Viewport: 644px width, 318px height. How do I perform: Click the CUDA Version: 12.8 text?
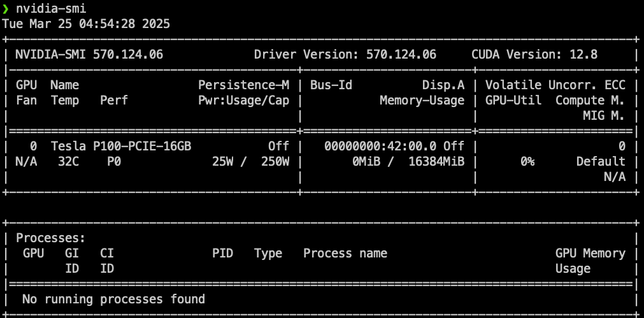tap(534, 54)
